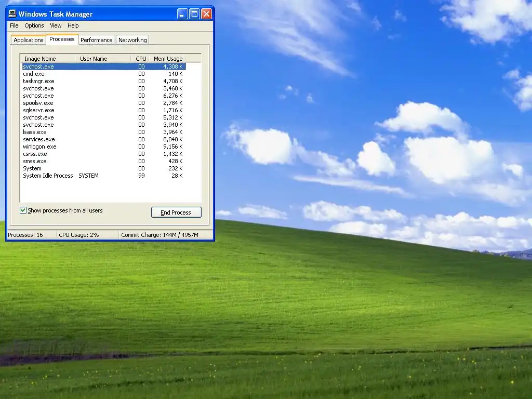532x399 pixels.
Task: Maximize the Task Manager window
Action: 194,14
